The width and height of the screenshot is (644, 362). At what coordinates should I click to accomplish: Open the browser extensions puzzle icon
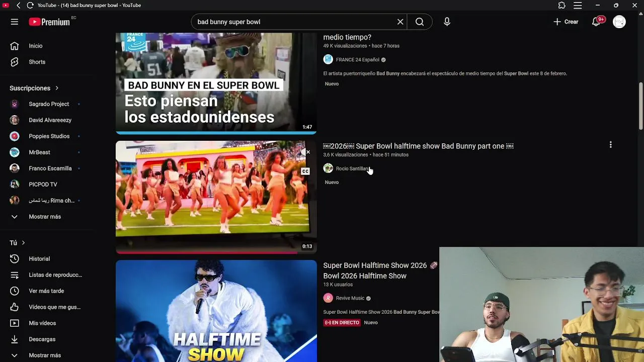click(562, 5)
